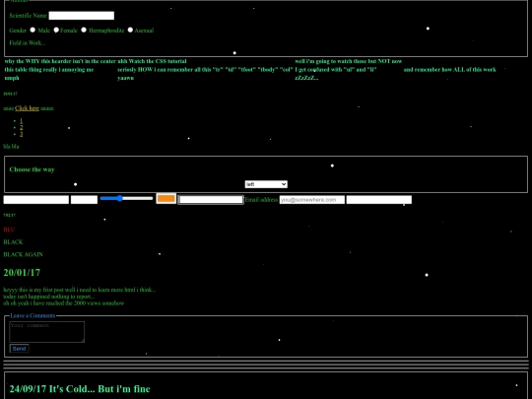Click the Send comment button

tap(20, 349)
